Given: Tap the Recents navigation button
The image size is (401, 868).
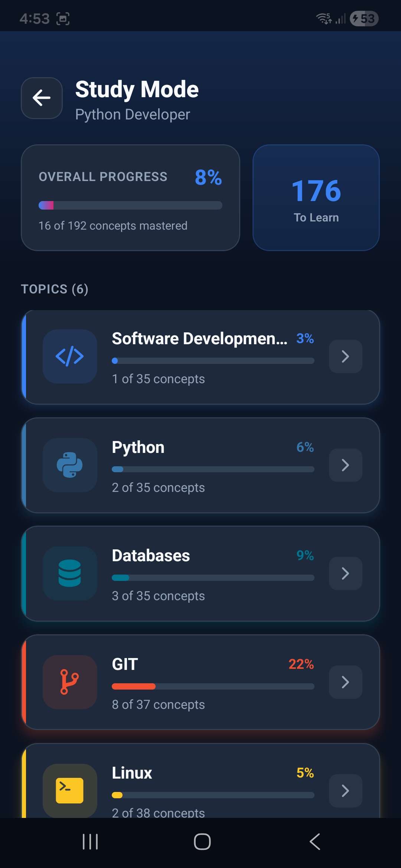Looking at the screenshot, I should click(x=90, y=842).
